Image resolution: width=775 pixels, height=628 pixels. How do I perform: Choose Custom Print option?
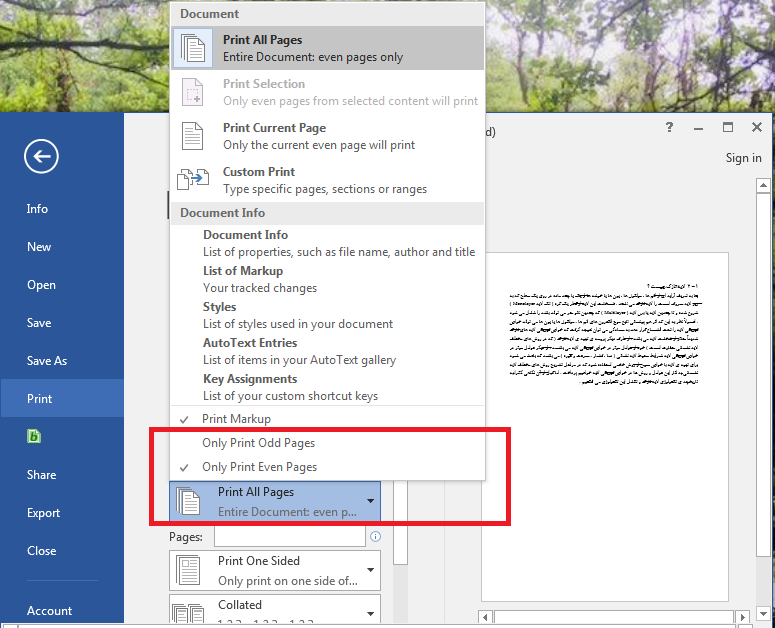[327, 180]
